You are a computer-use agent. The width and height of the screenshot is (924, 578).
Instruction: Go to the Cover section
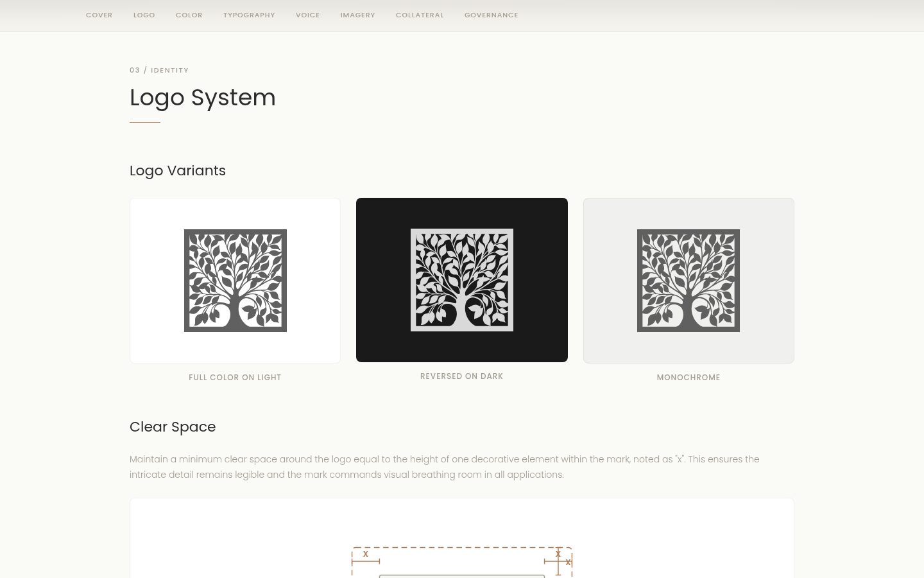[x=99, y=15]
